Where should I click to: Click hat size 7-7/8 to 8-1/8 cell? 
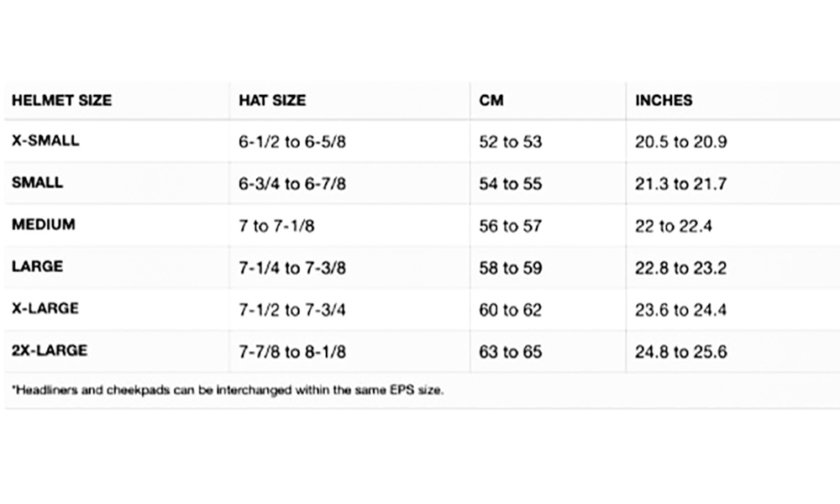(x=292, y=352)
